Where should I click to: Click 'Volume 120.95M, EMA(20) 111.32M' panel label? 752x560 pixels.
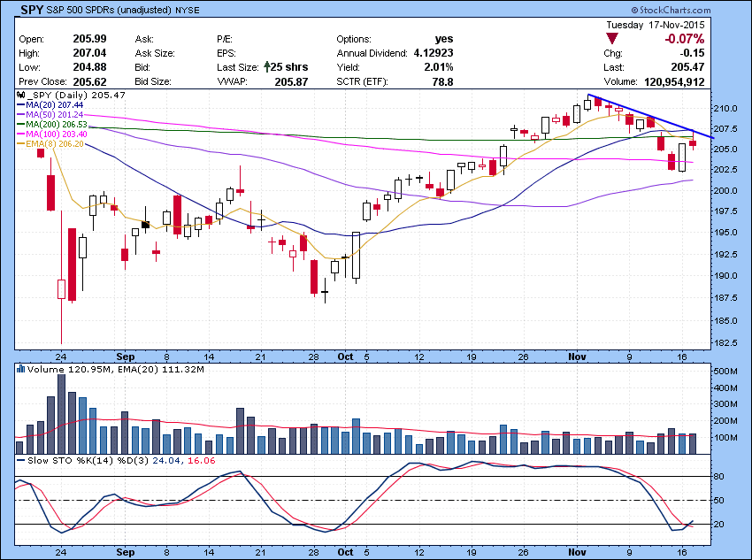(x=116, y=369)
